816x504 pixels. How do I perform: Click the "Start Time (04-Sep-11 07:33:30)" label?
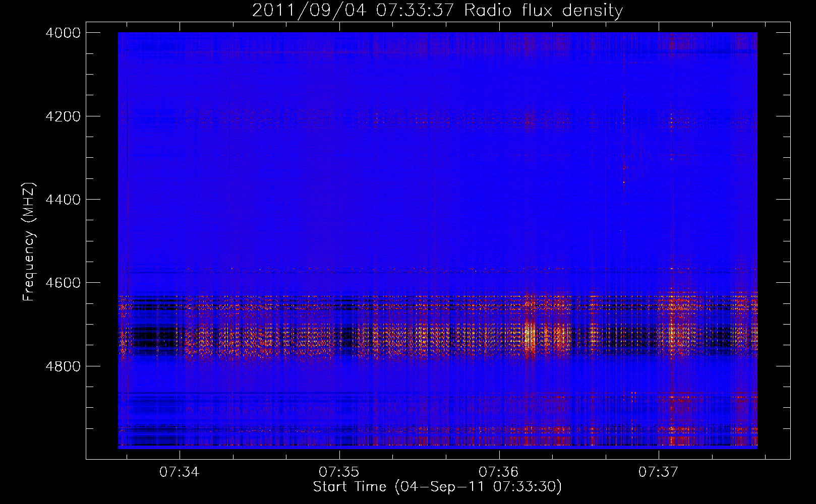(437, 487)
